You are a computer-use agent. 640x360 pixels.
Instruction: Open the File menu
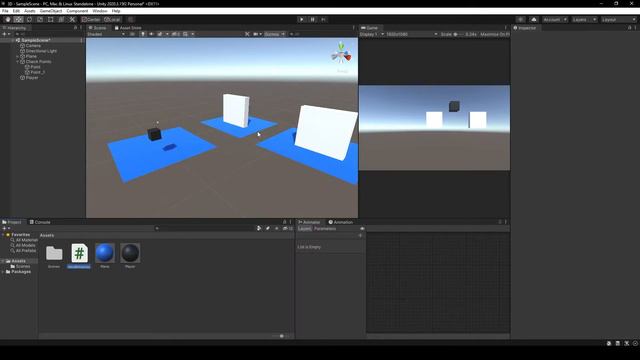5,11
